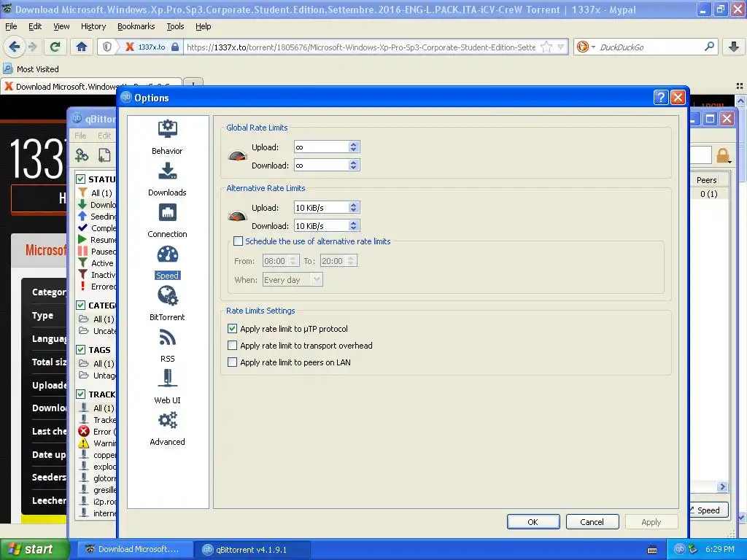Screen dimensions: 747x560
Task: Go to browser Home page
Action: coord(82,47)
